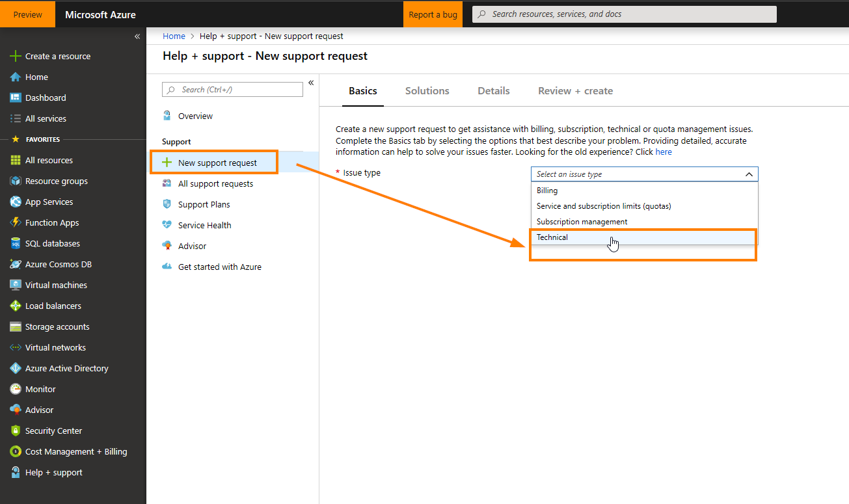Focus the top search resources field
Screen dimensions: 849x504
point(625,14)
